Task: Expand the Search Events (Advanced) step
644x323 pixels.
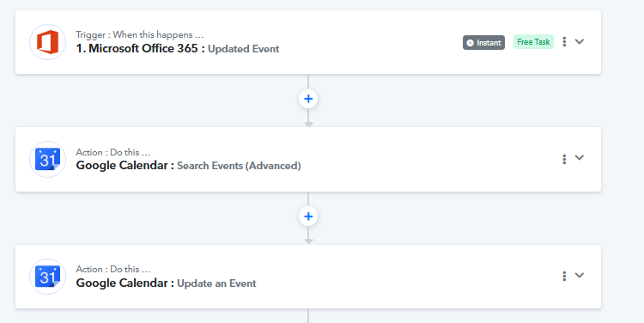Action: pos(580,158)
